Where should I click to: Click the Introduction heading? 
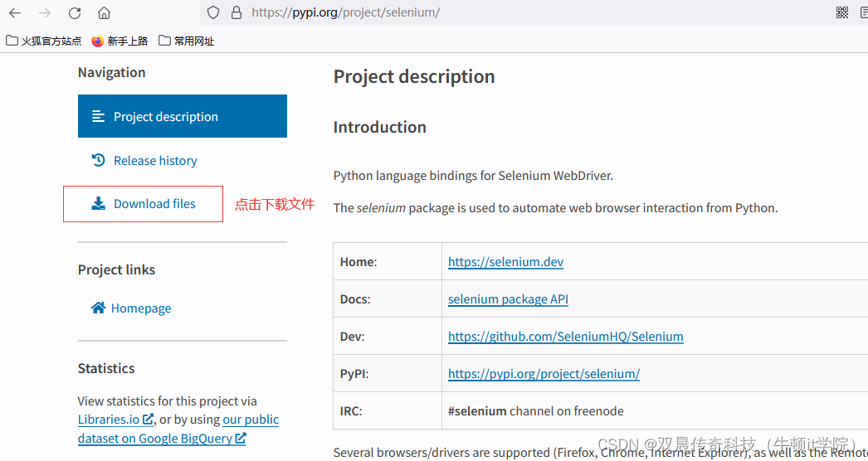point(380,128)
